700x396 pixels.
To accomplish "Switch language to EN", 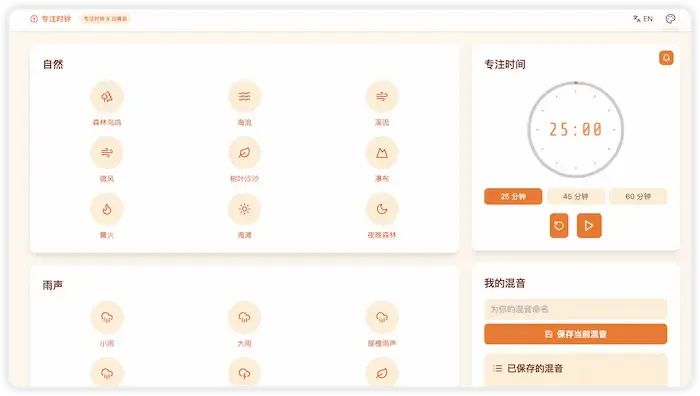I will [x=643, y=19].
